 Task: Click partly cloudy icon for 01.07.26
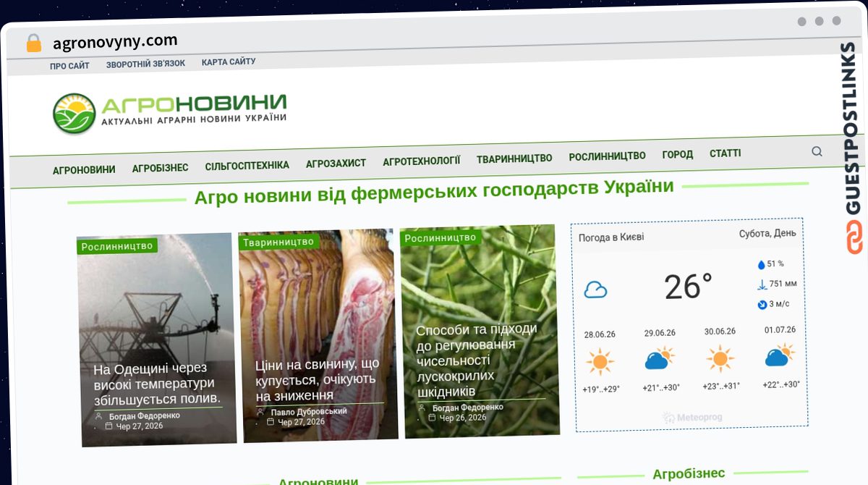tap(780, 355)
